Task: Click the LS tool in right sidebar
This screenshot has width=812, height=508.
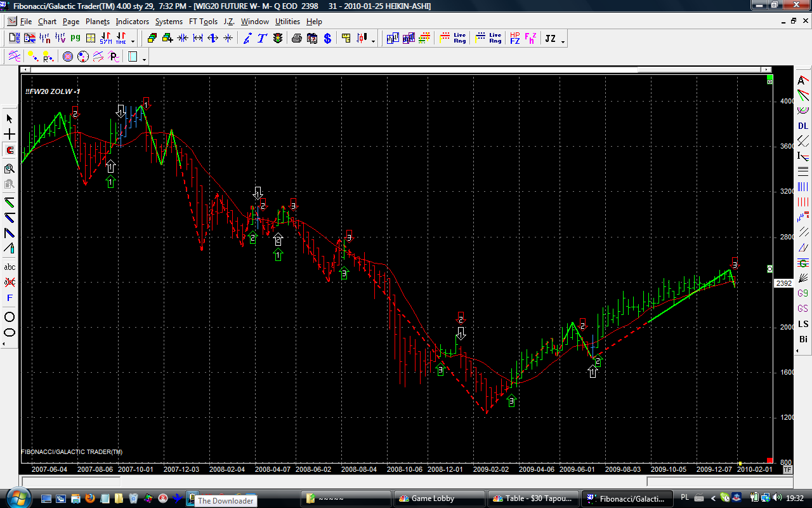Action: [x=803, y=324]
